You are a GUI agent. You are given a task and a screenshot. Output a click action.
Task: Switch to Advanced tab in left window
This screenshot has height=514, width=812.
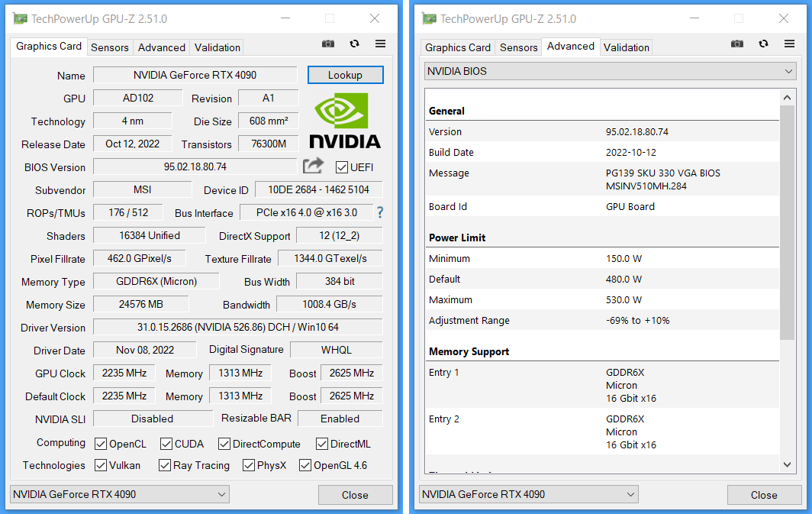click(162, 47)
